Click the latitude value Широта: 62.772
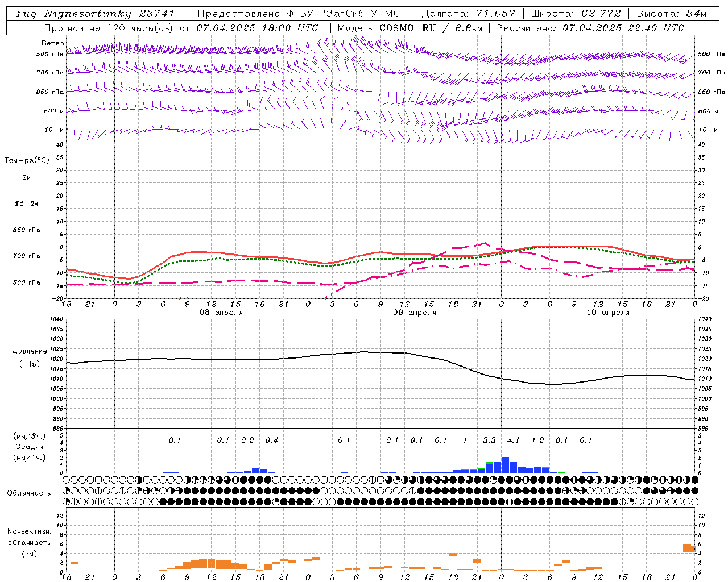728x582 pixels. click(576, 14)
